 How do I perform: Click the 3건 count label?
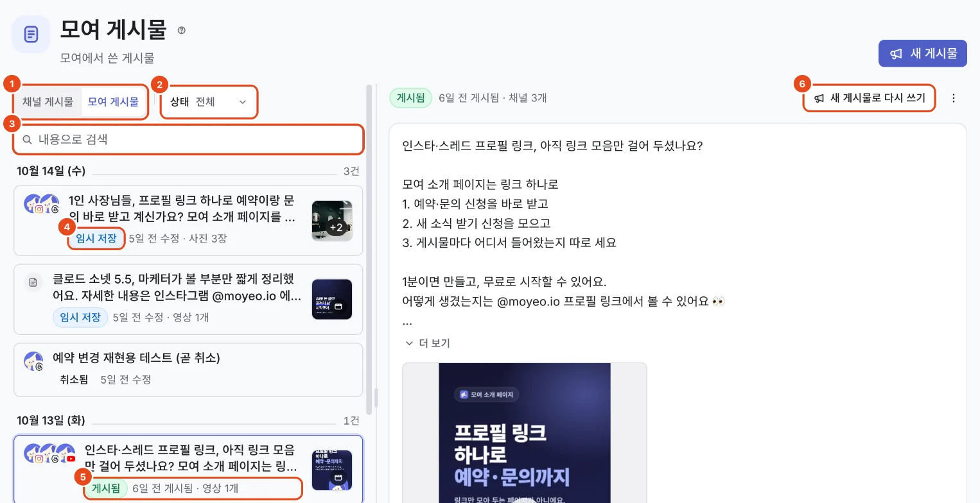pos(351,171)
